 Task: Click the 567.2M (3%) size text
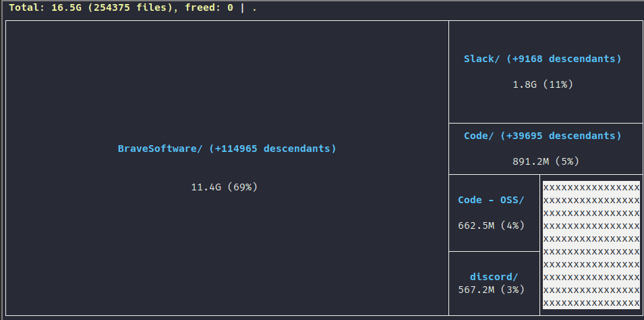(491, 290)
